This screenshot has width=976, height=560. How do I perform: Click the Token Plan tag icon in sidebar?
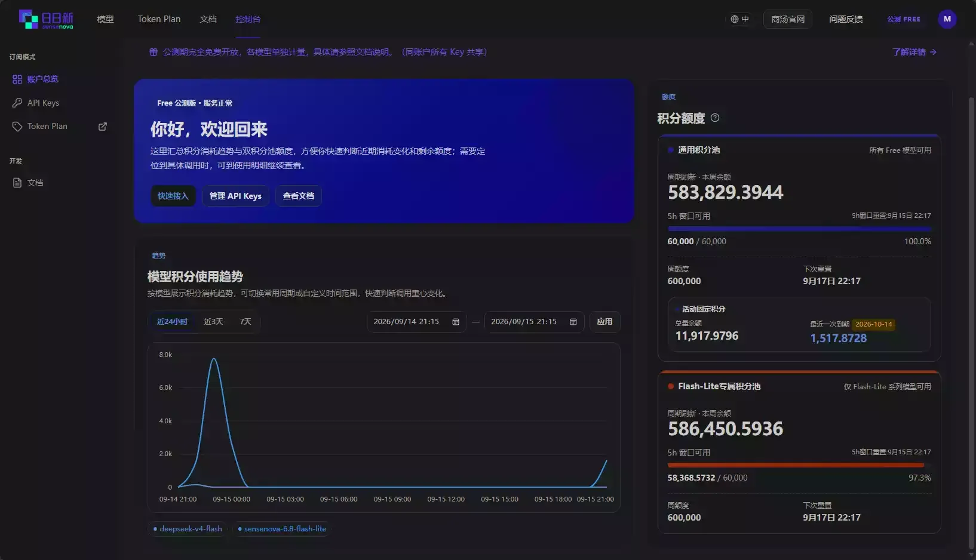[17, 127]
